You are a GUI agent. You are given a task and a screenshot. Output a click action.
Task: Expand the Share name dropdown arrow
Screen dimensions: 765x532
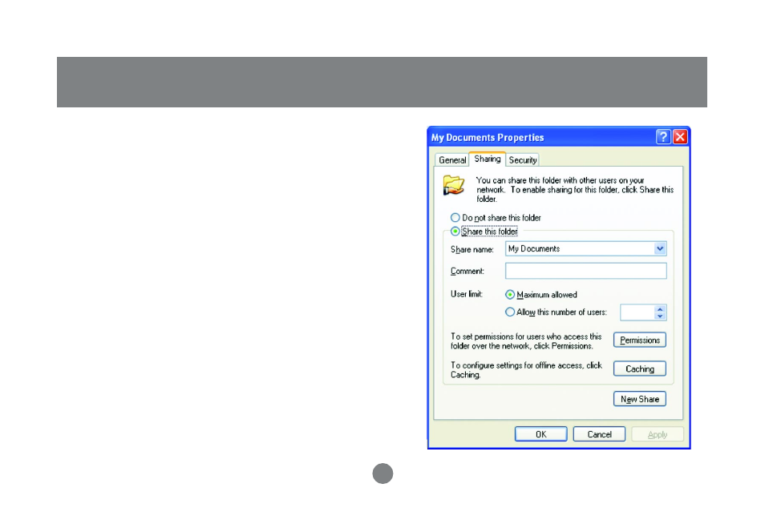point(660,248)
